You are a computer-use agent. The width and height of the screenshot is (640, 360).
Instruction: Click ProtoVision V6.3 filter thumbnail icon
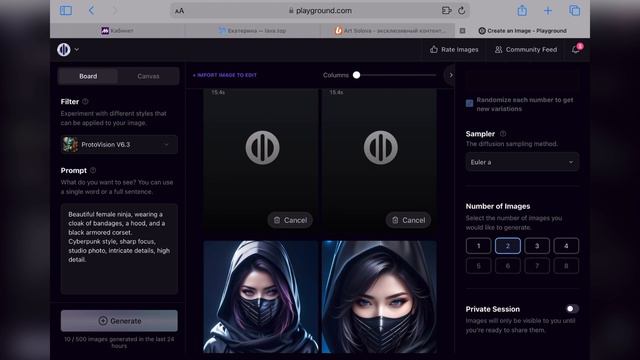(x=70, y=144)
